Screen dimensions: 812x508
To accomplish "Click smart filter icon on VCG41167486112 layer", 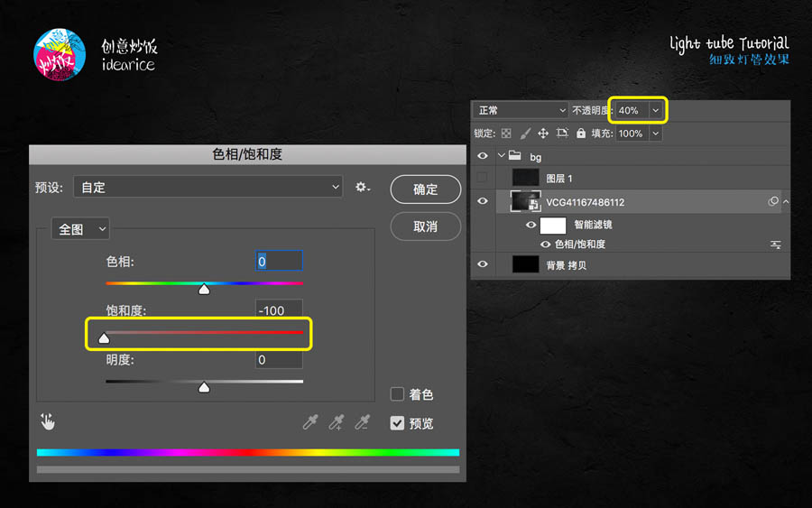I will pos(772,201).
